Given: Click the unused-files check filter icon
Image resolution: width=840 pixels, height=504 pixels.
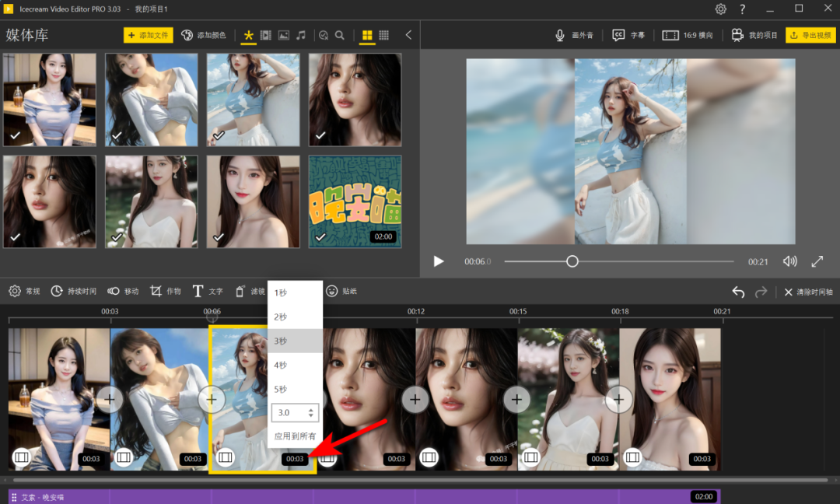Looking at the screenshot, I should tap(323, 35).
